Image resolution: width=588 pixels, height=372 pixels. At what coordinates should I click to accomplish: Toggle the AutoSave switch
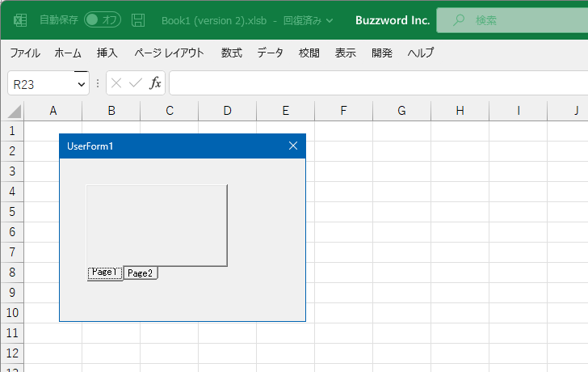(x=102, y=19)
